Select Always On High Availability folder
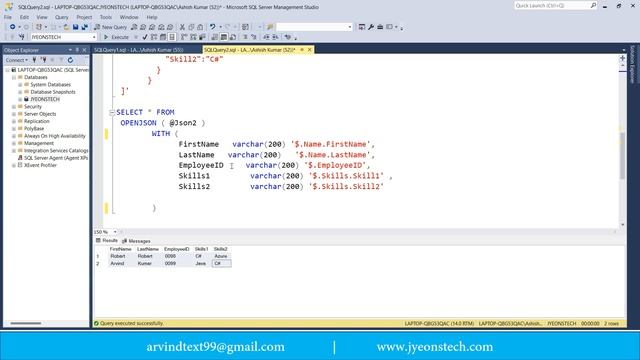Image resolution: width=640 pixels, height=360 pixels. click(55, 136)
